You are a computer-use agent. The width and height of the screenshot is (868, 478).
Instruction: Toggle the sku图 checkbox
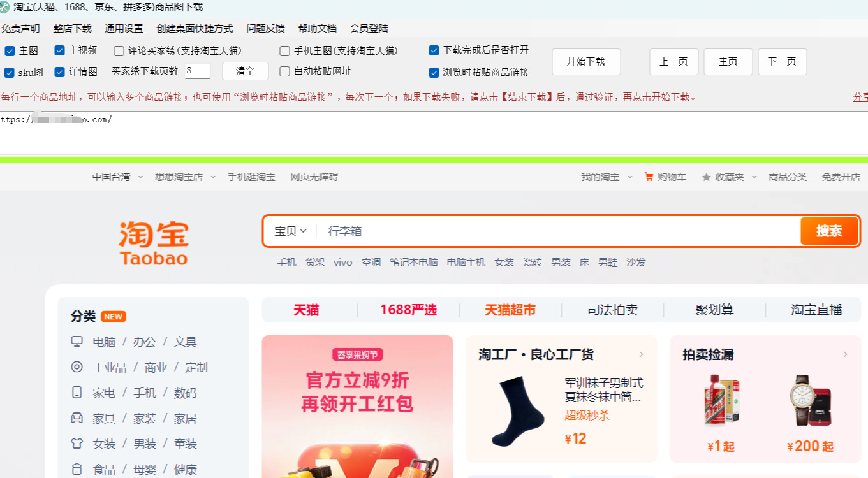[x=10, y=73]
